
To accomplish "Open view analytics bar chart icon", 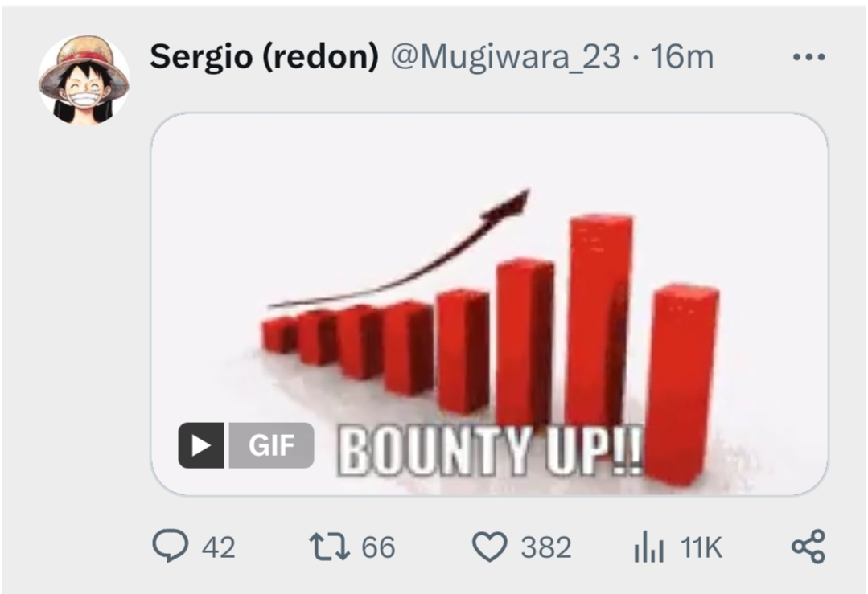I will pyautogui.click(x=648, y=547).
